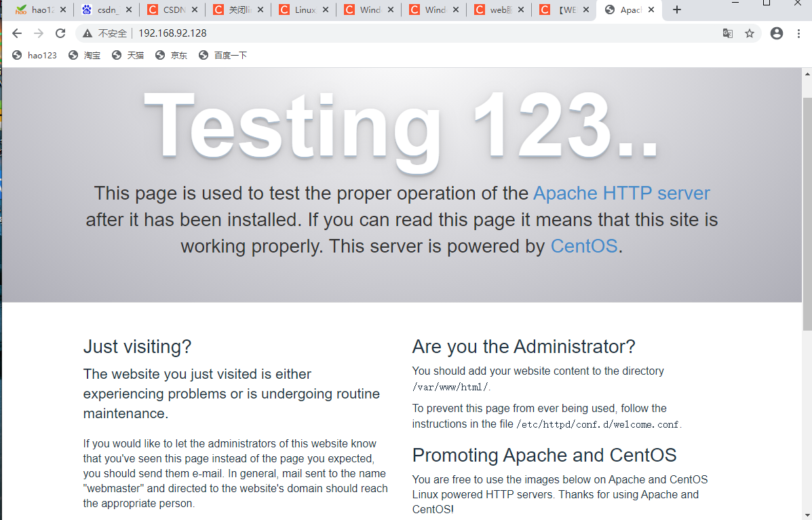Click the /var/www/html/ path text
Screen dimensions: 812x520
450,387
